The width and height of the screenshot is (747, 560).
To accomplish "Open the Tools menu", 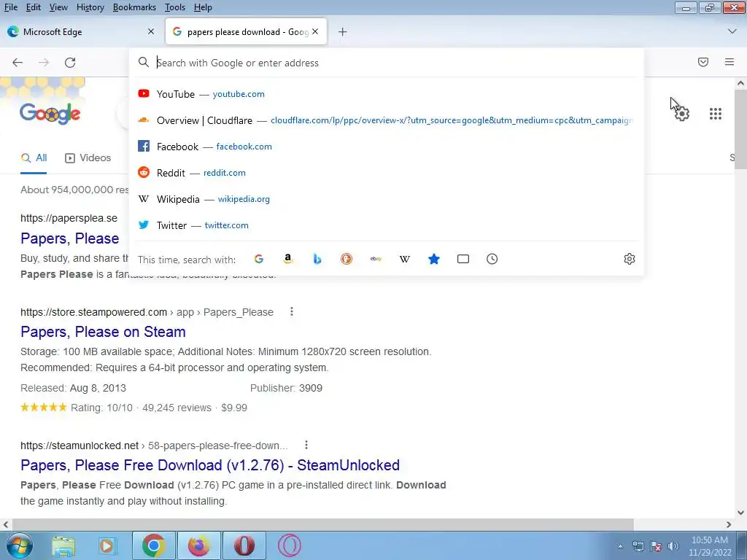I will pyautogui.click(x=175, y=7).
